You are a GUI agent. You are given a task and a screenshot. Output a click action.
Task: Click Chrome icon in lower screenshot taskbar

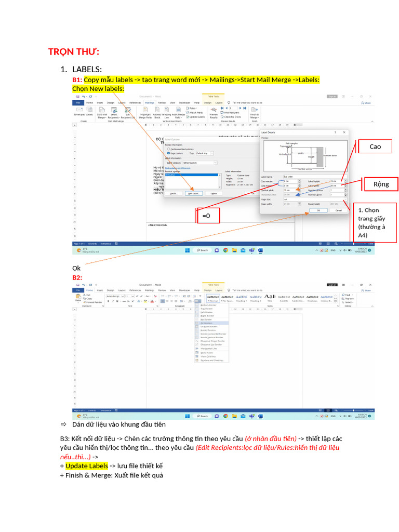[225, 416]
